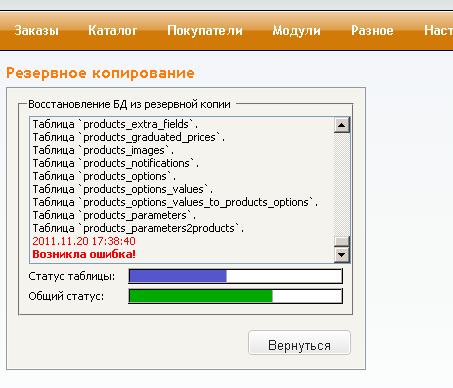This screenshot has height=388, width=453.
Task: Open the Модули menu
Action: coord(296,31)
